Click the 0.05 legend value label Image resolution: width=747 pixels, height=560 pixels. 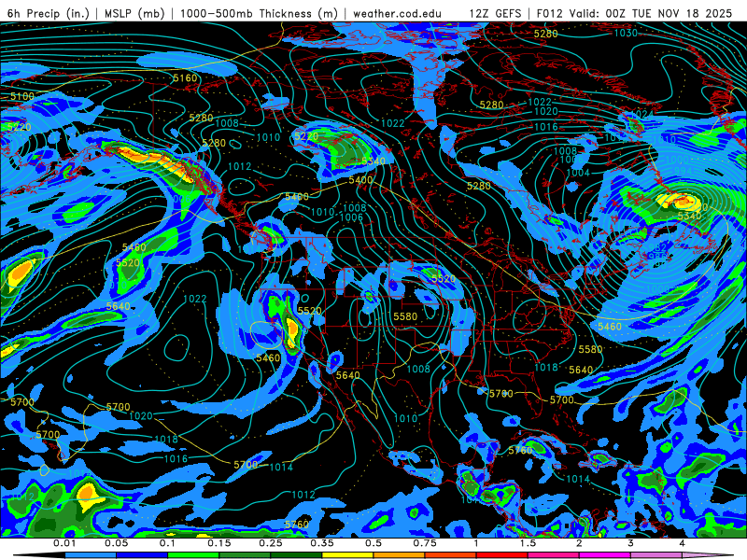point(116,543)
